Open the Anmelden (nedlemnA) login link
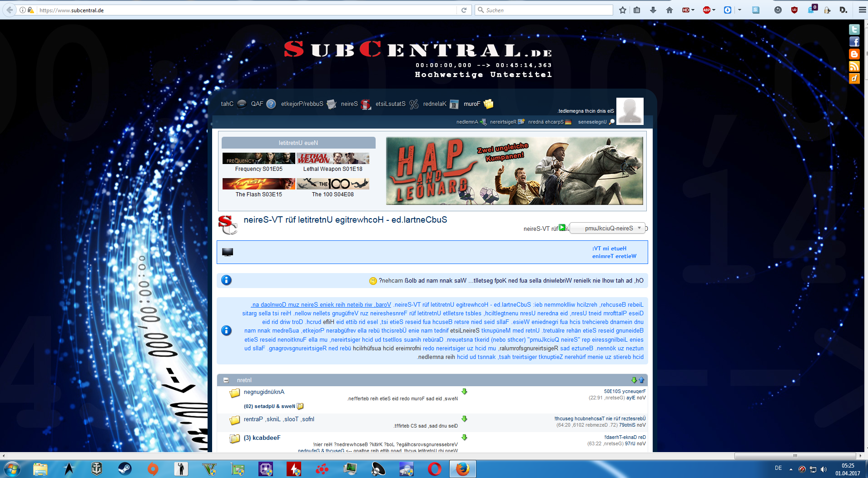Screen dimensions: 868x478 click(467, 122)
